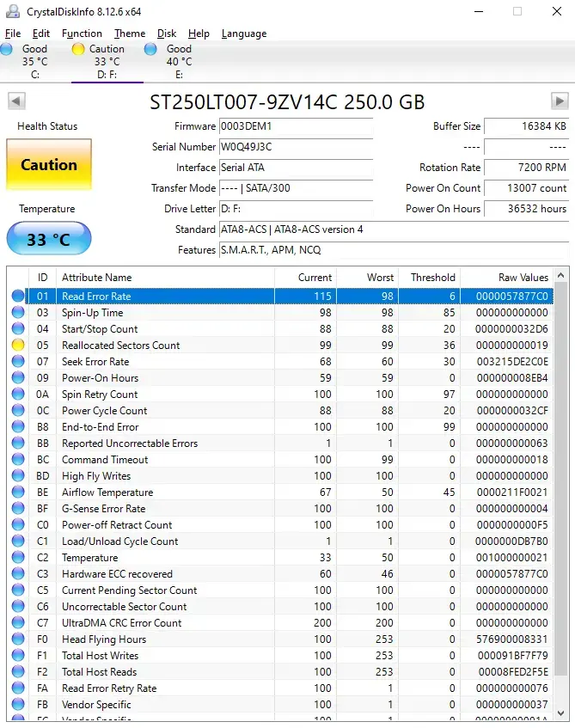
Task: Select the Temperature attribute row C2
Action: [x=280, y=557]
